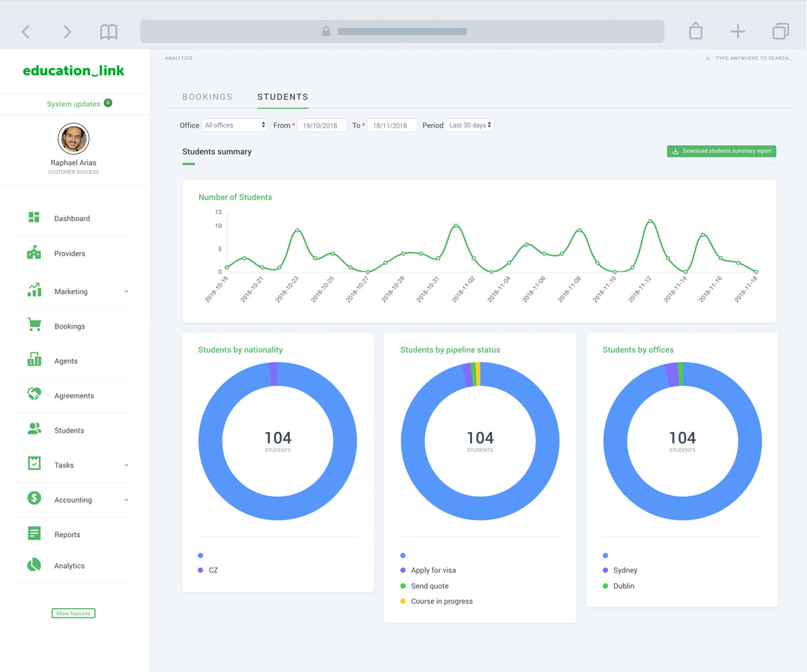Click the Send quote legend dot
Image resolution: width=807 pixels, height=672 pixels.
403,586
